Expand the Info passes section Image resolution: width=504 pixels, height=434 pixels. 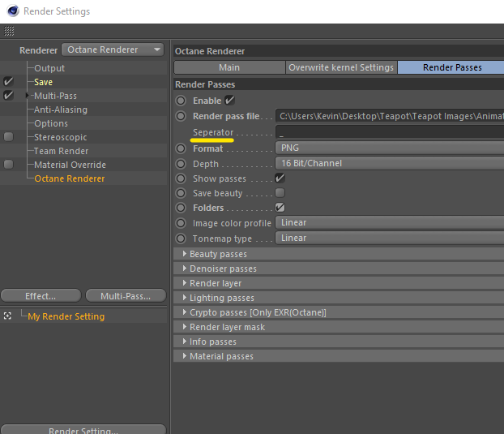click(185, 342)
